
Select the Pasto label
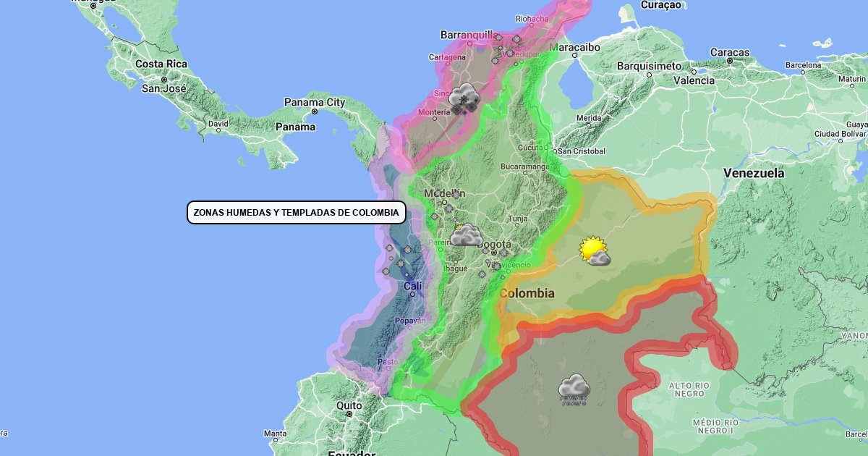(x=388, y=361)
